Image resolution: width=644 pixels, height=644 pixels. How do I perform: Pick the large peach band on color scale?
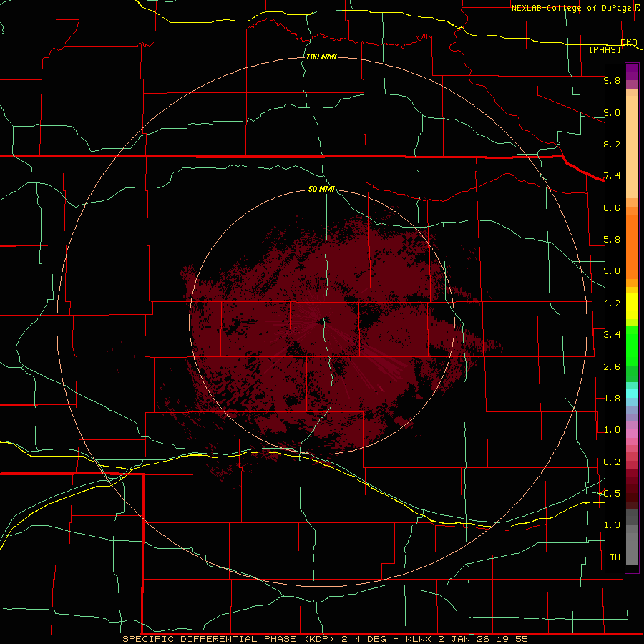tap(632, 147)
